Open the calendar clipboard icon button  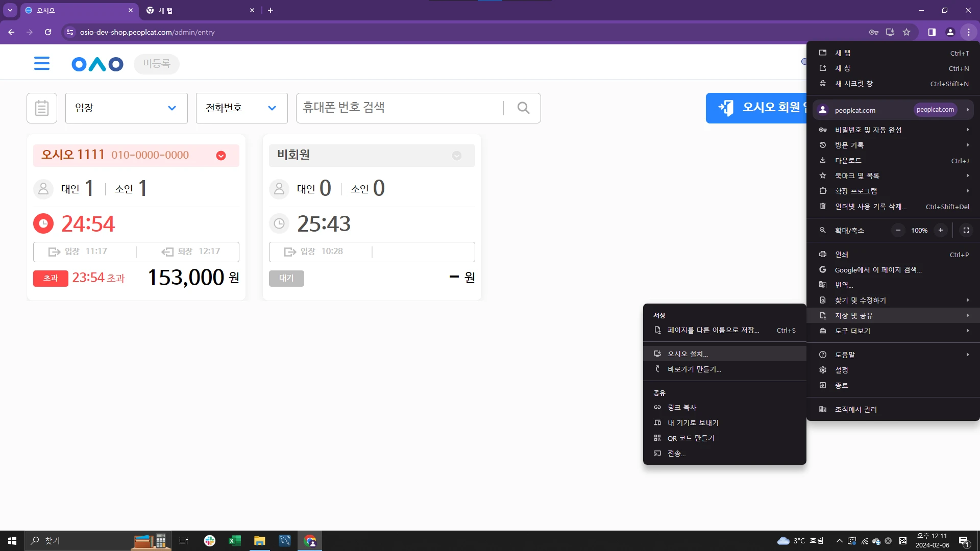[x=42, y=108]
